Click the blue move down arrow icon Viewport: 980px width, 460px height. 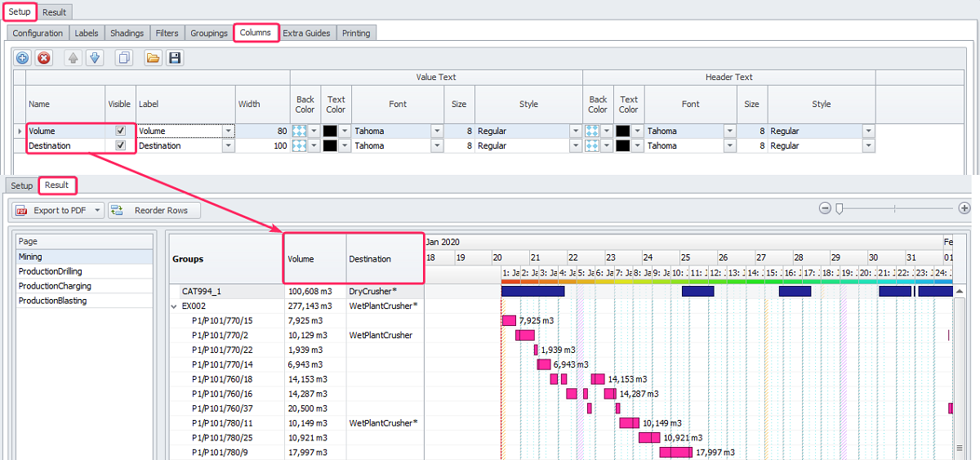95,58
